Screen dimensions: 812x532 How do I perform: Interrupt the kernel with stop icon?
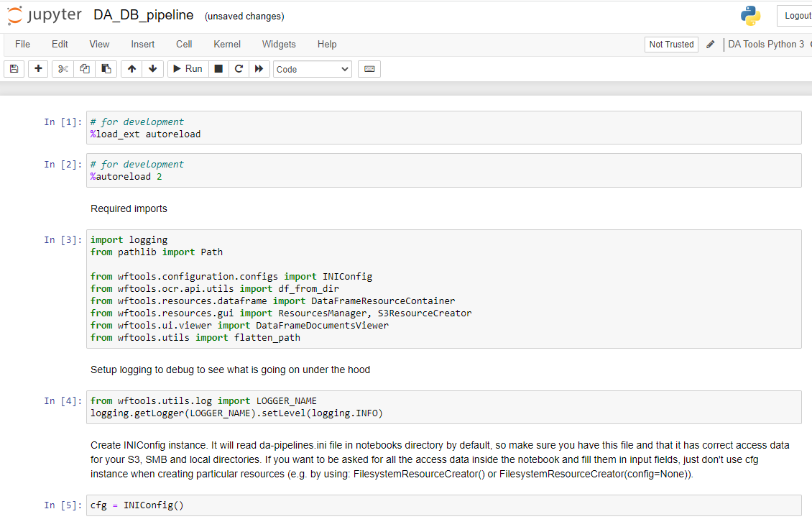click(218, 69)
